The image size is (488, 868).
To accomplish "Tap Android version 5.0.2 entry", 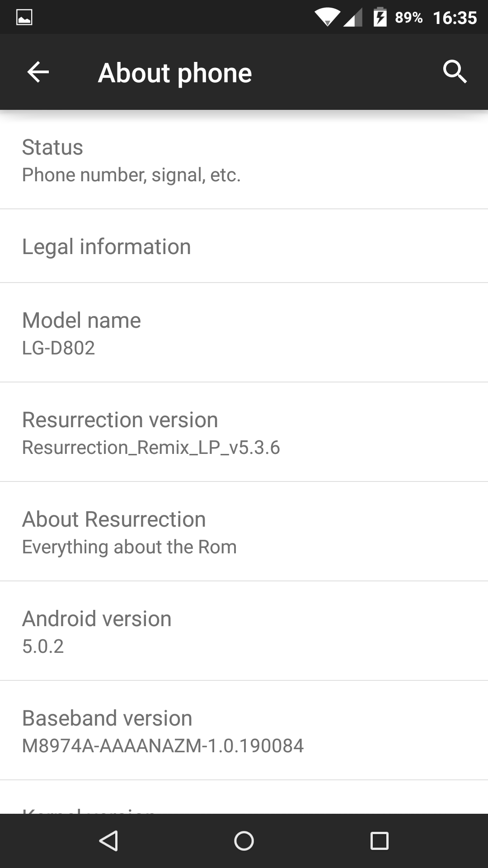I will (244, 631).
